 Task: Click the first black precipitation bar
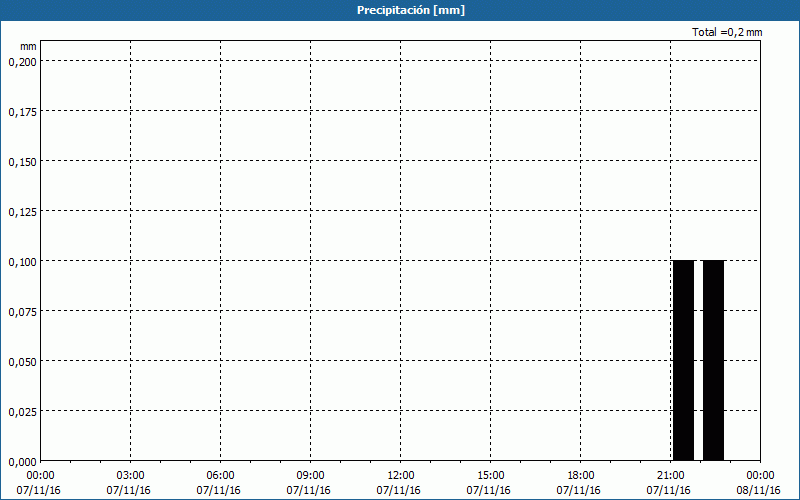pos(683,359)
